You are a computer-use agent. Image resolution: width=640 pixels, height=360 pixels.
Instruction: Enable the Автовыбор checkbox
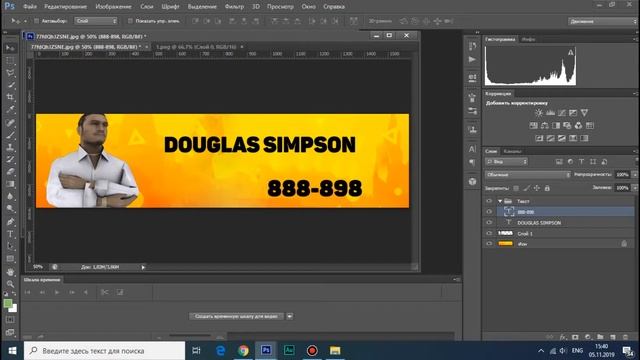[36, 21]
